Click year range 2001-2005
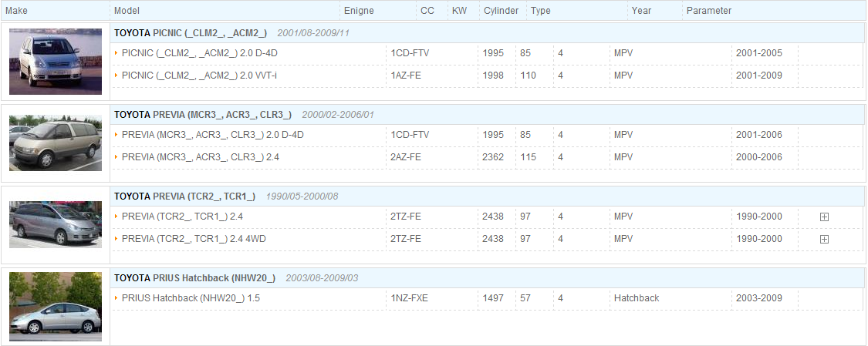The height and width of the screenshot is (346, 868). [x=759, y=53]
